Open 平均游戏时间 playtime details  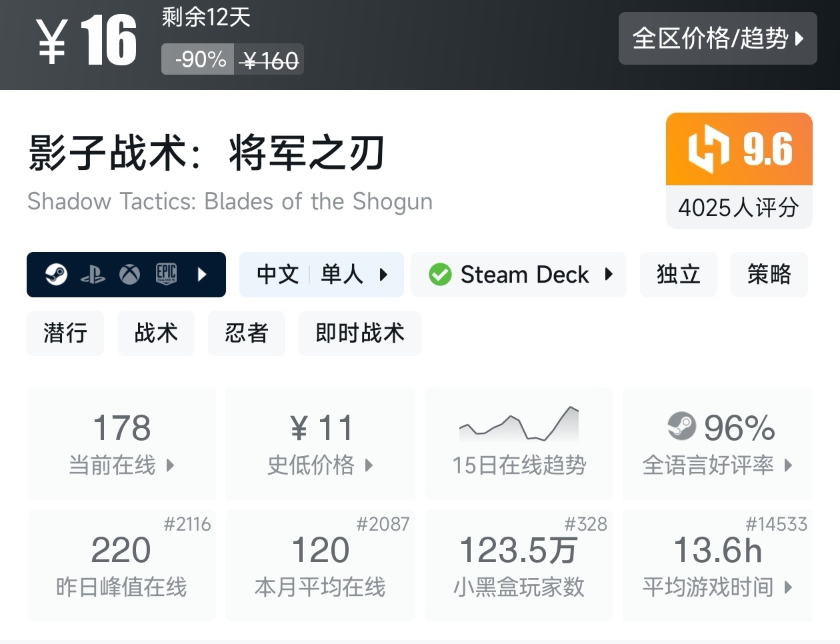tap(717, 565)
